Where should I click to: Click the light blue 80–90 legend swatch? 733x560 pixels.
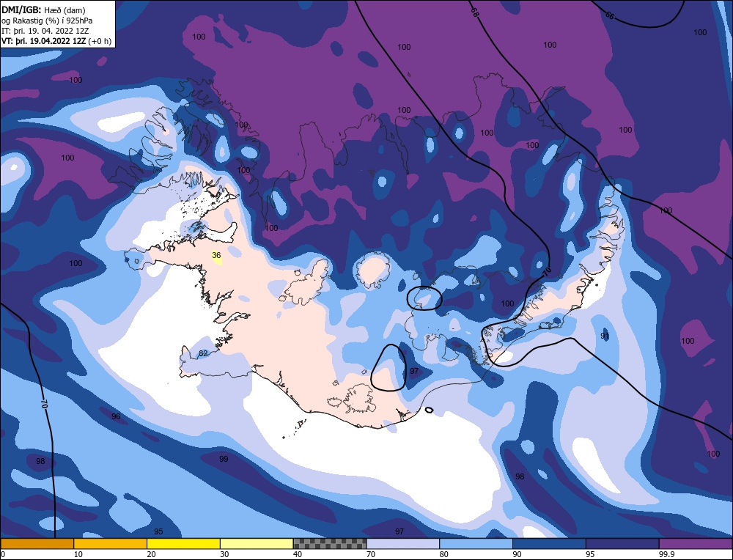point(476,543)
